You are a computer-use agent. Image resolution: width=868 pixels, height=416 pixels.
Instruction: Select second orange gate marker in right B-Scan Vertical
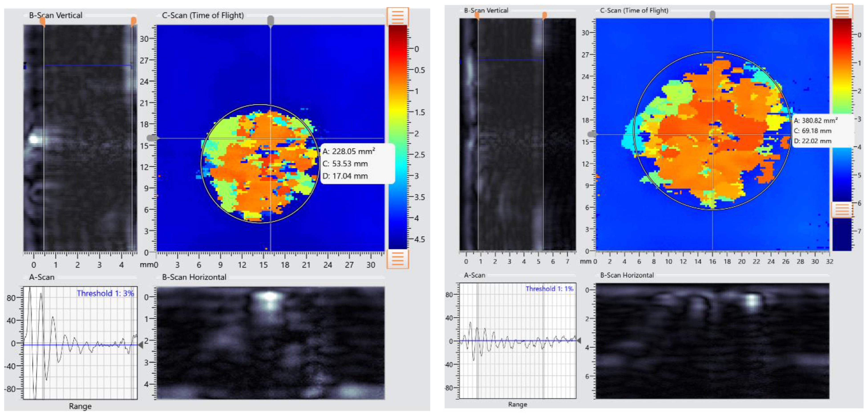[544, 15]
